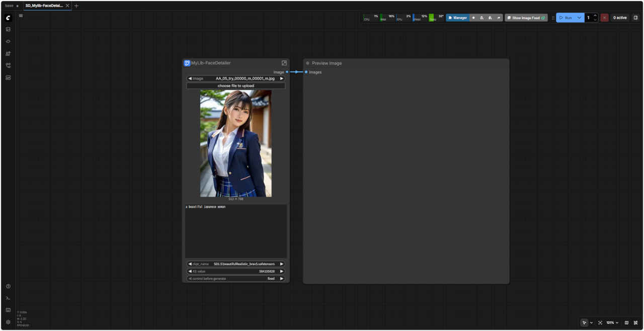Add a new workflow tab with plus
The width and height of the screenshot is (644, 331).
(x=76, y=6)
